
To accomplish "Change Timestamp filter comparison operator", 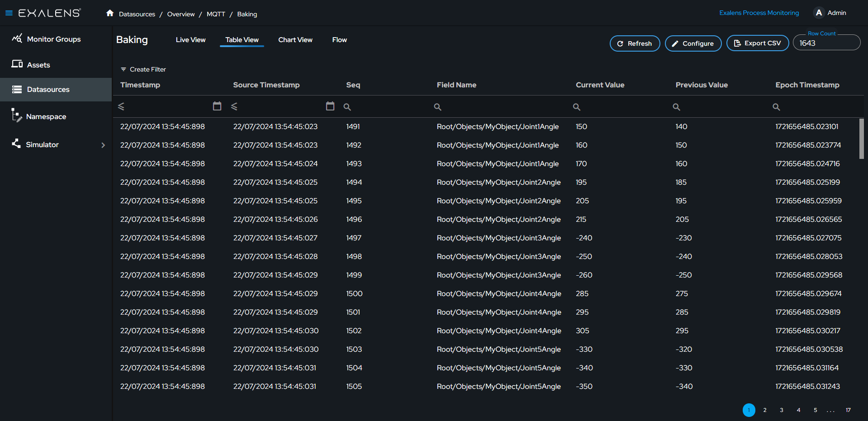I will tap(121, 106).
